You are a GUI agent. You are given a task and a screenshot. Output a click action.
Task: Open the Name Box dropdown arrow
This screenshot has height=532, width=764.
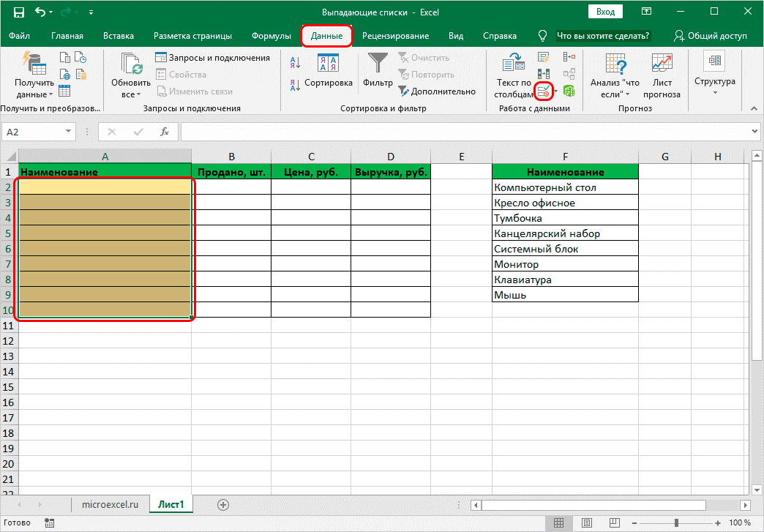(68, 132)
